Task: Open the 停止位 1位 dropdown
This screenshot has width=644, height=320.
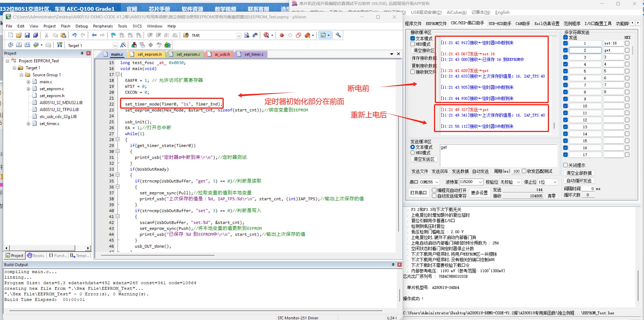Action: [548, 182]
